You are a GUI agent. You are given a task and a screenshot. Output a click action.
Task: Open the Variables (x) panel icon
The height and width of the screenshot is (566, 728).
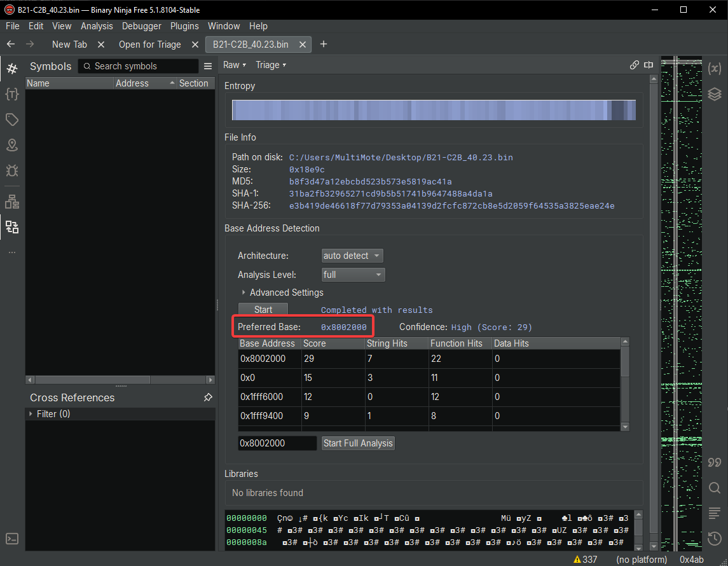715,69
